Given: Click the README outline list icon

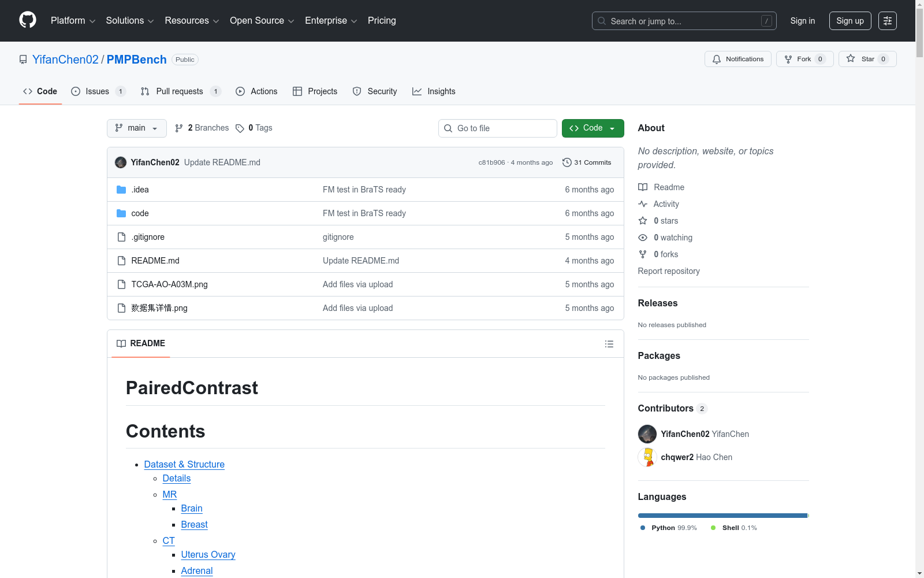Looking at the screenshot, I should [609, 344].
